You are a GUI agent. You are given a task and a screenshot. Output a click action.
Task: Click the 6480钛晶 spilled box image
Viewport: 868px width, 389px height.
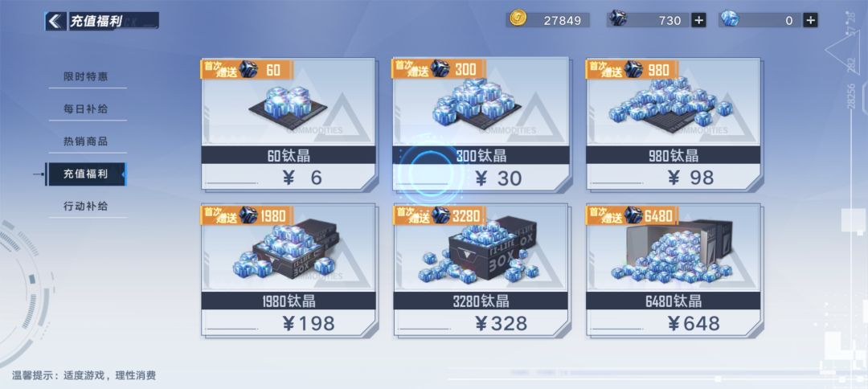[672, 252]
